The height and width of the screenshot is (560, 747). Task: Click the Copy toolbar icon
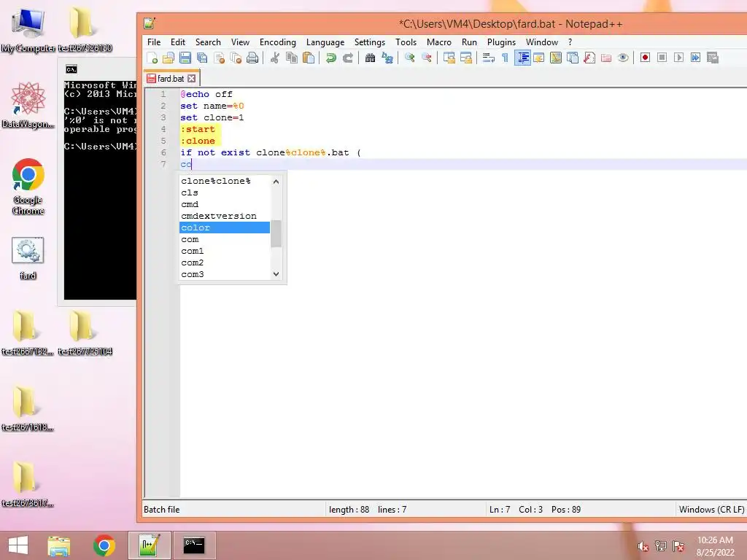point(292,58)
